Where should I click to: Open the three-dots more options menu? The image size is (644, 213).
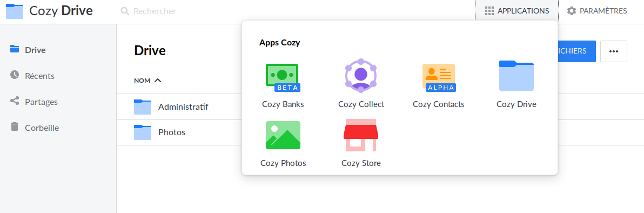pos(614,51)
